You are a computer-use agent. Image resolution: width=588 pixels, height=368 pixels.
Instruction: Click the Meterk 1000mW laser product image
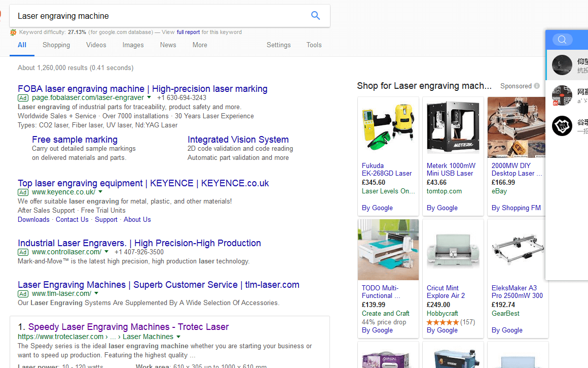(453, 127)
